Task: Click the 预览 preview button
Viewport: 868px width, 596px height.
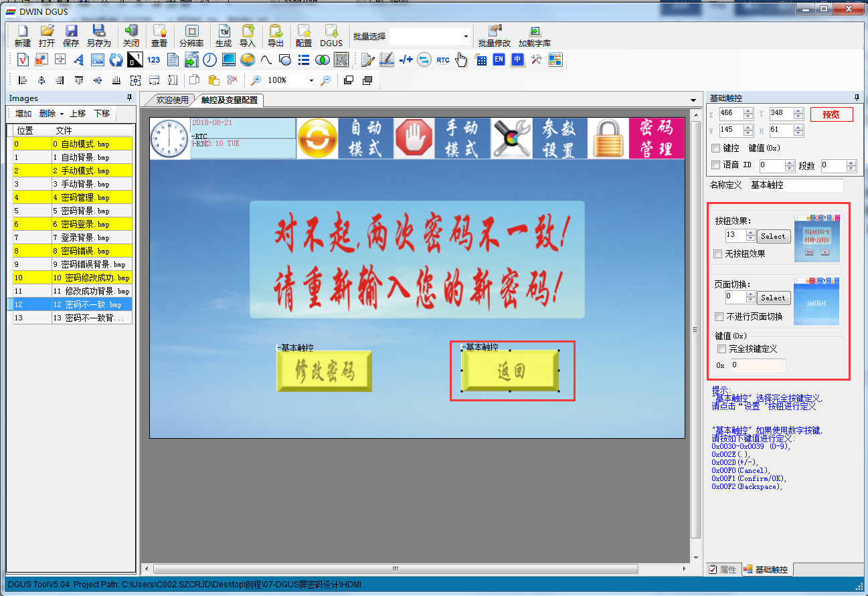Action: click(832, 114)
